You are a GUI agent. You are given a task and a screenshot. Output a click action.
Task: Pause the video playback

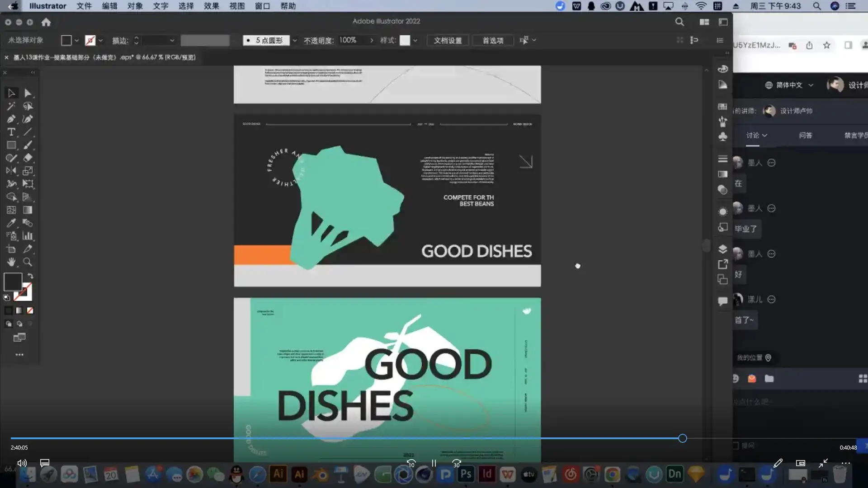click(x=434, y=463)
